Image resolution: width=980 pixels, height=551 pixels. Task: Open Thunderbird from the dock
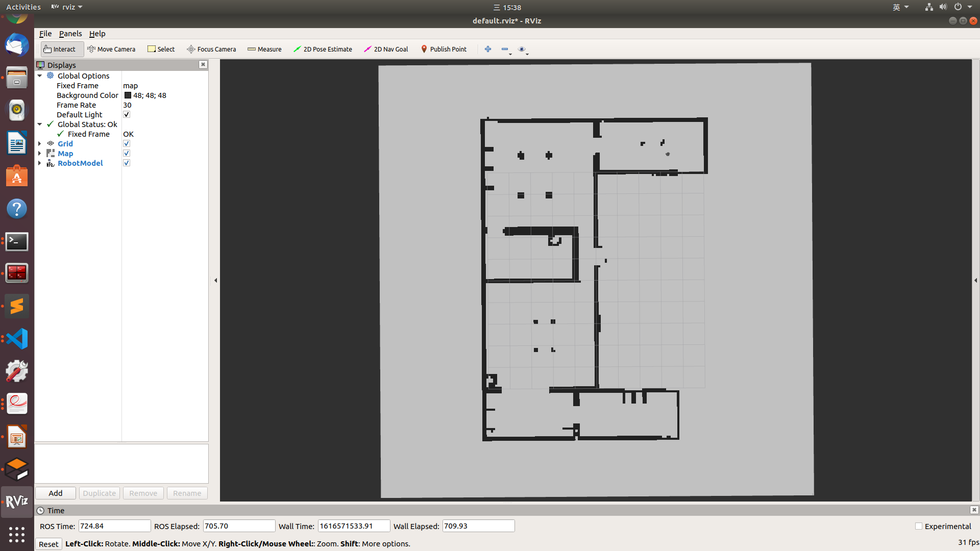tap(17, 45)
